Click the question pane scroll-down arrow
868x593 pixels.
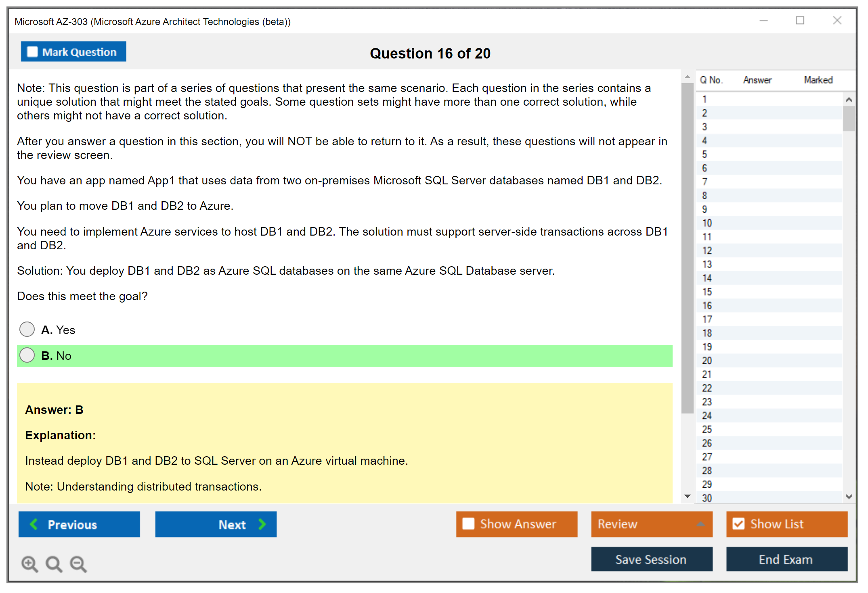point(688,496)
